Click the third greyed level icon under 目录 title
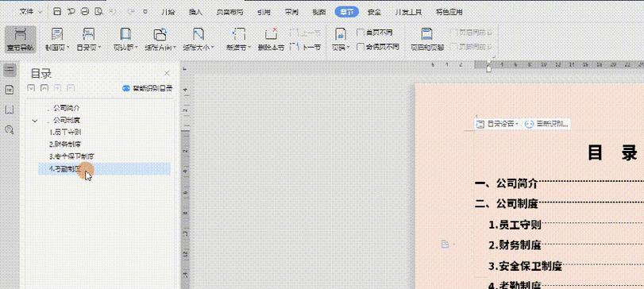644x289 pixels. 58,88
